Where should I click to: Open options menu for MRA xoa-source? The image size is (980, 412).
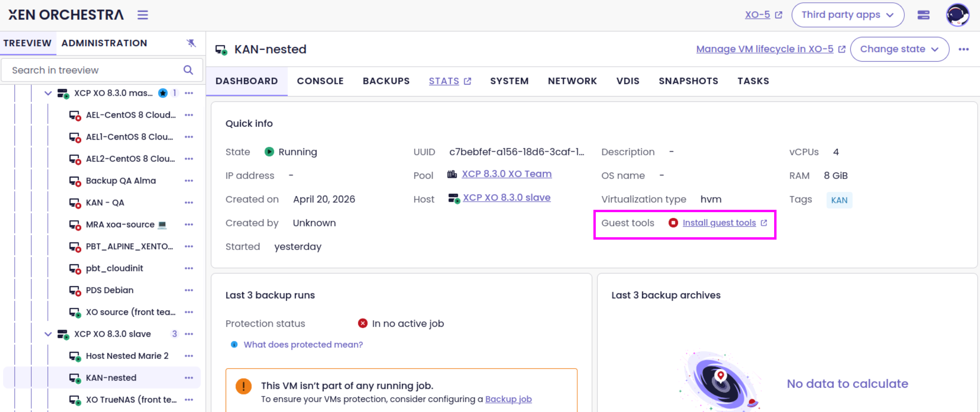pyautogui.click(x=189, y=224)
